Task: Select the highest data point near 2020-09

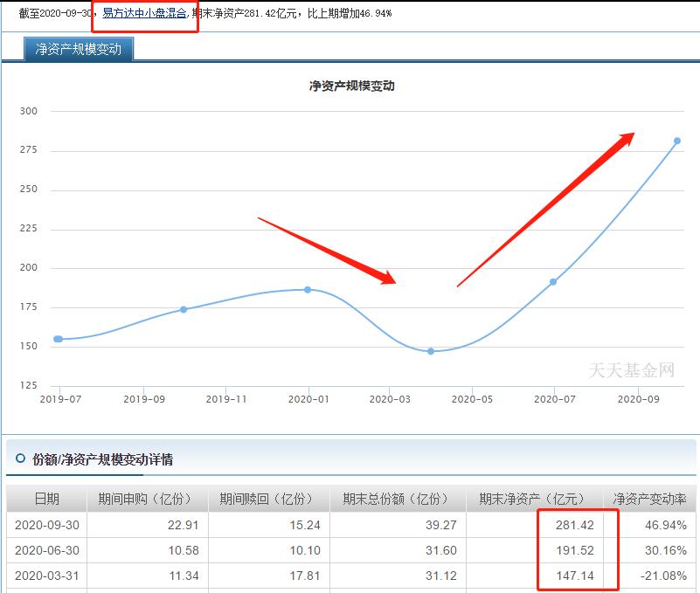Action: tap(677, 139)
